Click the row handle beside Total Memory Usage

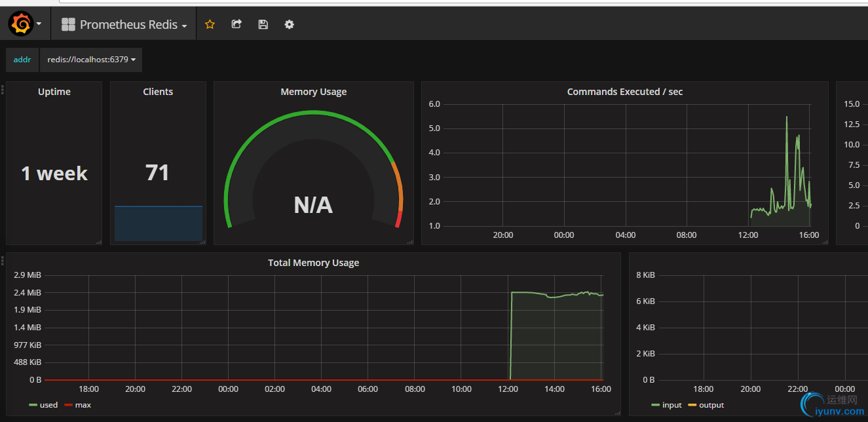click(x=3, y=261)
